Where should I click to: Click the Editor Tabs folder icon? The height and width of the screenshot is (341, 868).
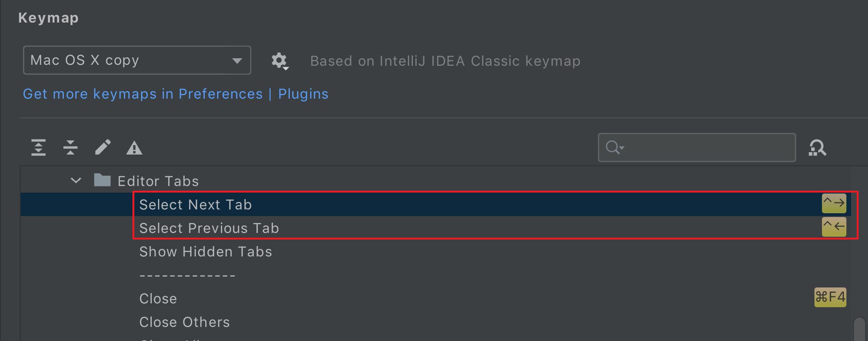tap(102, 180)
